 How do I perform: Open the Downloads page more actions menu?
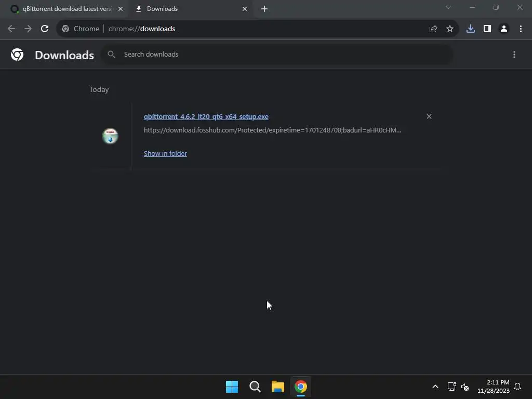(514, 55)
